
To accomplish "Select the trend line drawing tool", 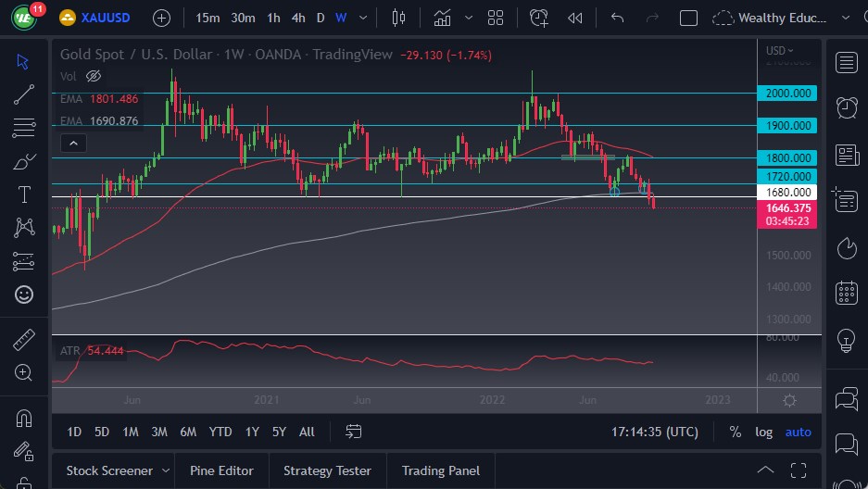I will click(x=24, y=94).
